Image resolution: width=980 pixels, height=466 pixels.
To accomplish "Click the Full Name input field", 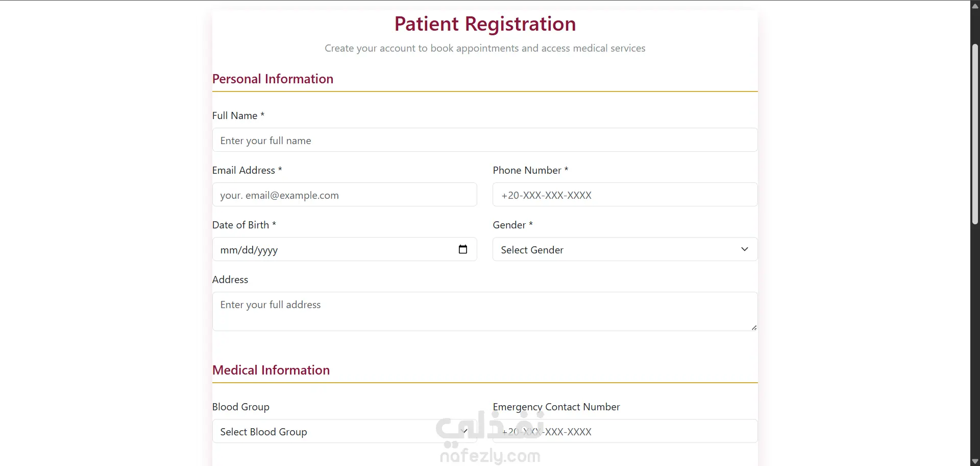I will (x=485, y=140).
